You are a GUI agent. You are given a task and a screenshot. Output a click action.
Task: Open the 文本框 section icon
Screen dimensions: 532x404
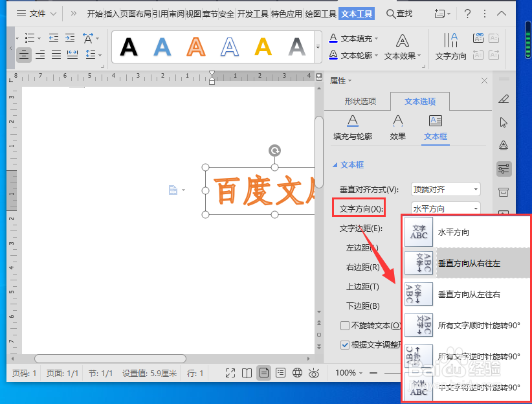436,128
